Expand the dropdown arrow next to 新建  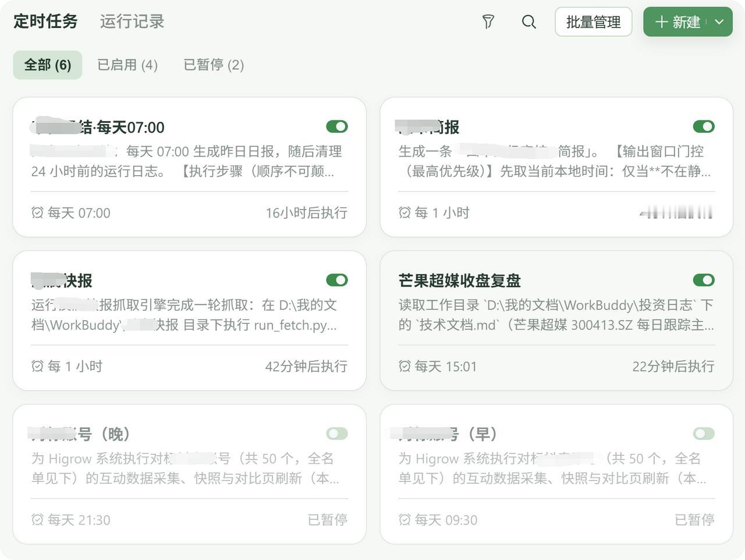coord(719,22)
